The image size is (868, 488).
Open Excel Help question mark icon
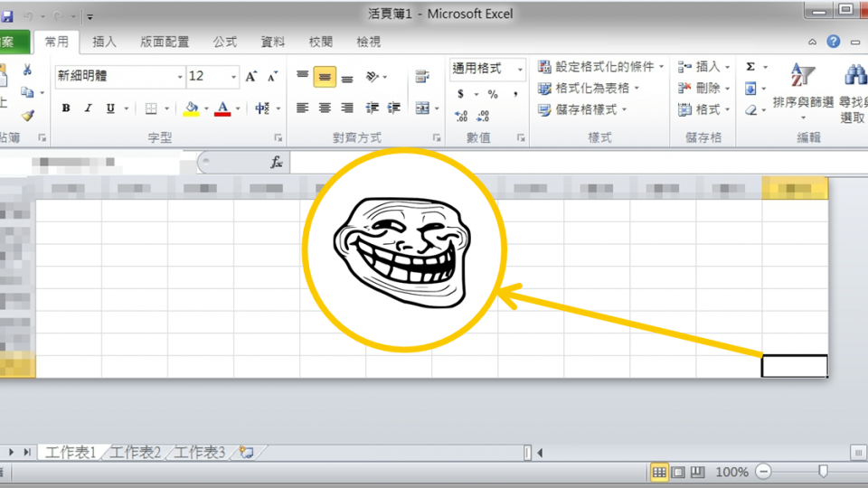click(833, 42)
